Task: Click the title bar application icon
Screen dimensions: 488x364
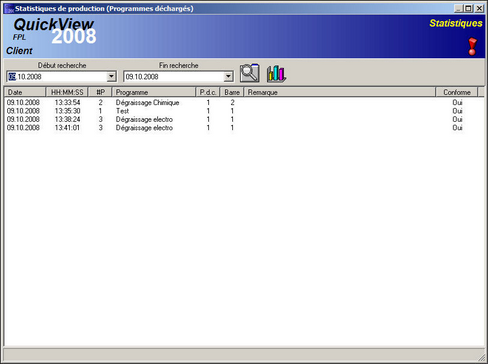Action: coord(9,8)
